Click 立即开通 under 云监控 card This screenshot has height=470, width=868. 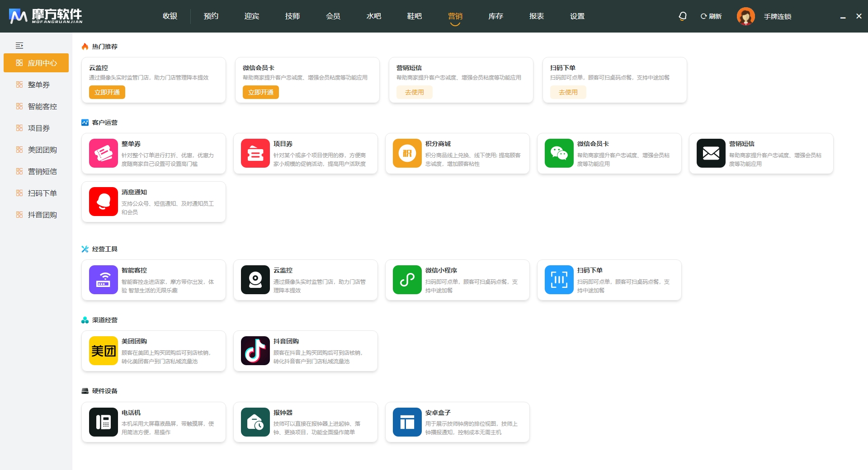[x=107, y=92]
